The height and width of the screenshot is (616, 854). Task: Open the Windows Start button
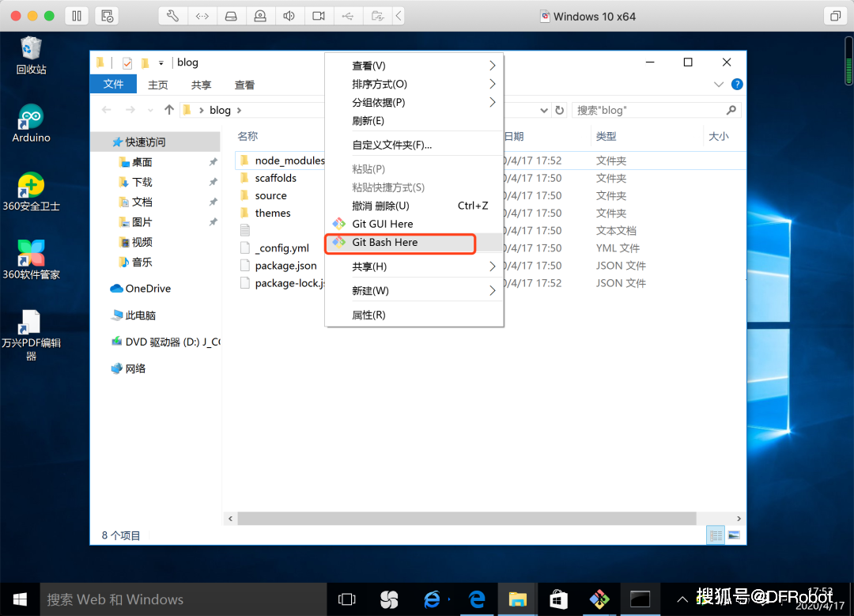pos(20,599)
